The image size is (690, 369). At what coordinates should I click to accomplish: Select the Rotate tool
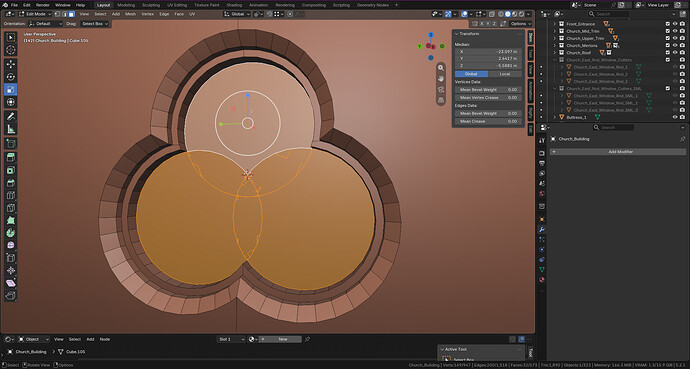[11, 77]
